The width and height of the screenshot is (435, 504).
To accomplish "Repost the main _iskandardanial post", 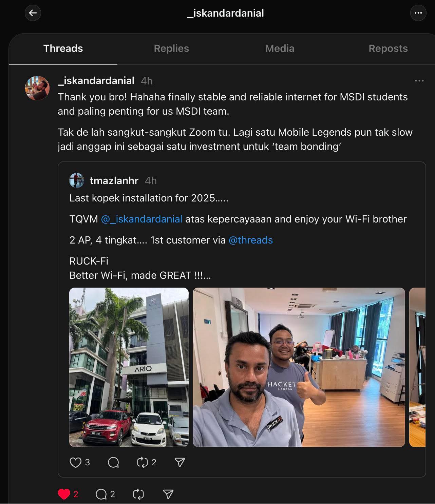I will pyautogui.click(x=138, y=494).
